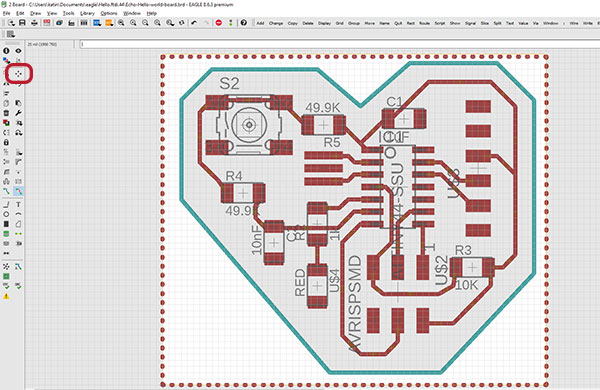Image resolution: width=600 pixels, height=390 pixels.
Task: Run the ERC check tool
Action: click(x=6, y=286)
